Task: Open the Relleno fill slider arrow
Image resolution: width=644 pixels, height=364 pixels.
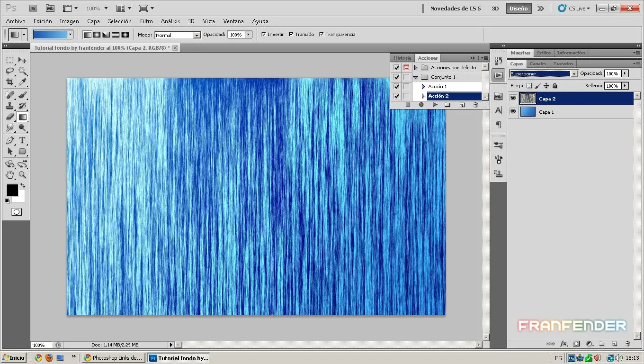Action: pyautogui.click(x=625, y=86)
